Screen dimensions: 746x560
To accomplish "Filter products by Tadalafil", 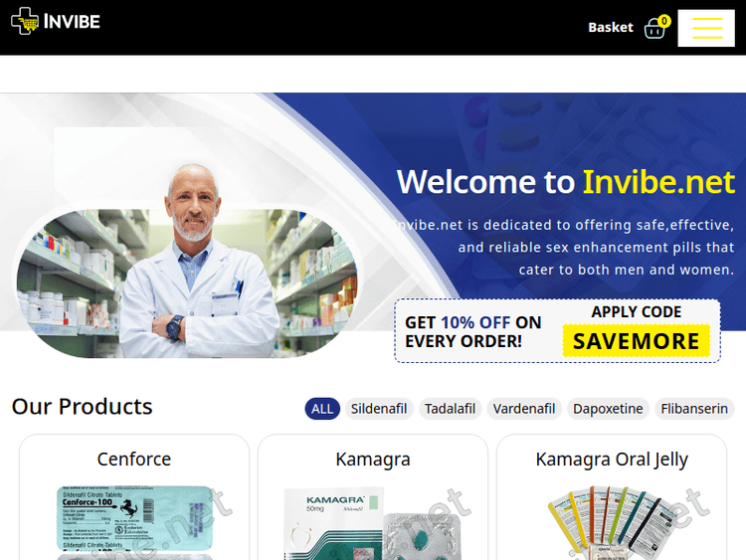I will [450, 409].
